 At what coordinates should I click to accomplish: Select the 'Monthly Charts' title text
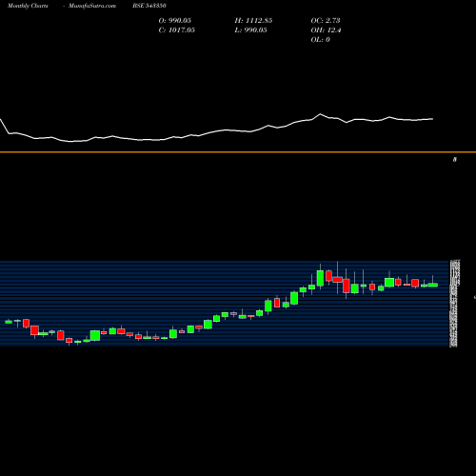point(28,6)
